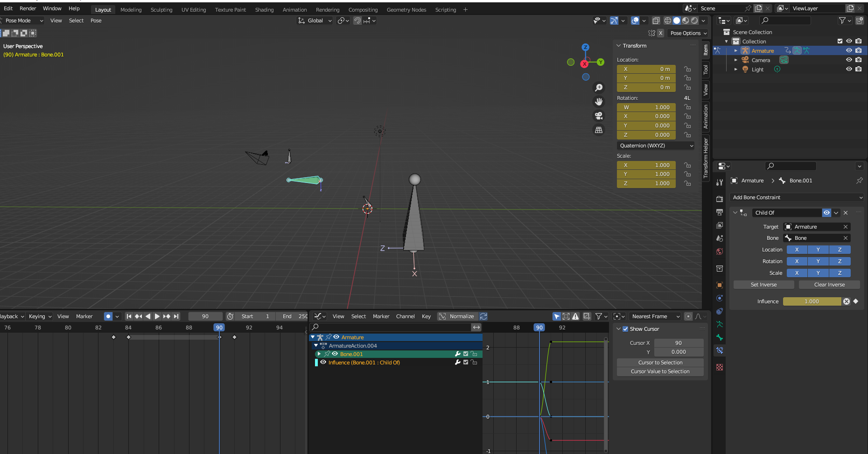The width and height of the screenshot is (868, 454).
Task: Open the Render menu
Action: point(28,8)
